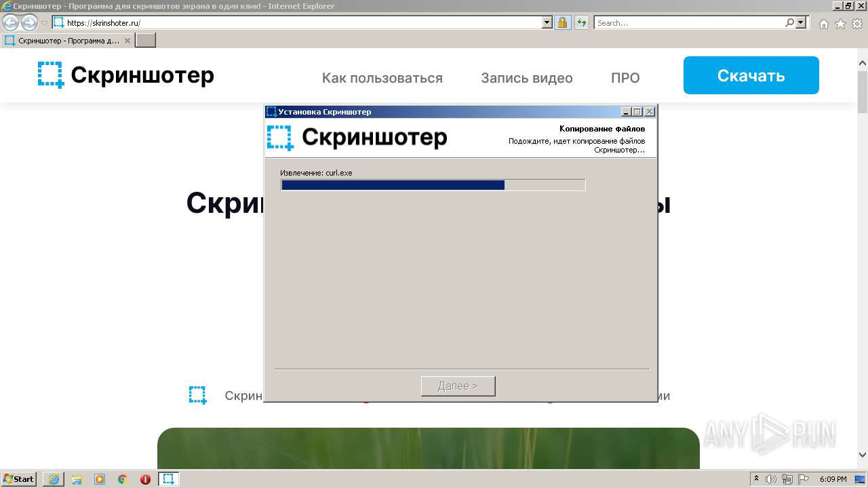Go back with the browser Back arrow
The width and height of the screenshot is (868, 488).
coord(11,22)
